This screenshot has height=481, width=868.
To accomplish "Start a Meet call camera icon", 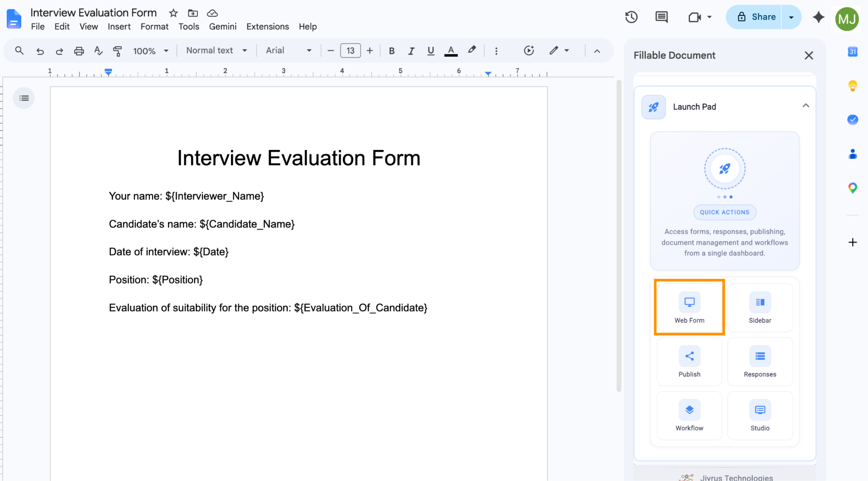I will pyautogui.click(x=695, y=17).
